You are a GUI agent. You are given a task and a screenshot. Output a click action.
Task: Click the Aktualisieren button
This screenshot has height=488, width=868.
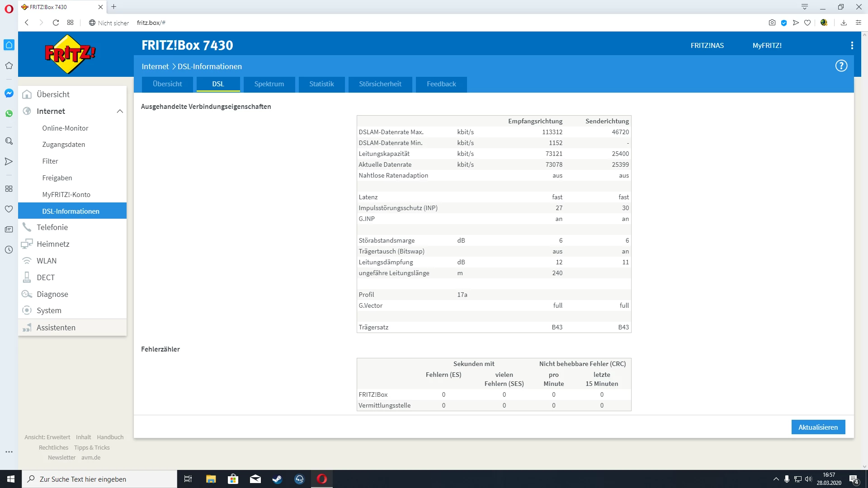coord(818,427)
